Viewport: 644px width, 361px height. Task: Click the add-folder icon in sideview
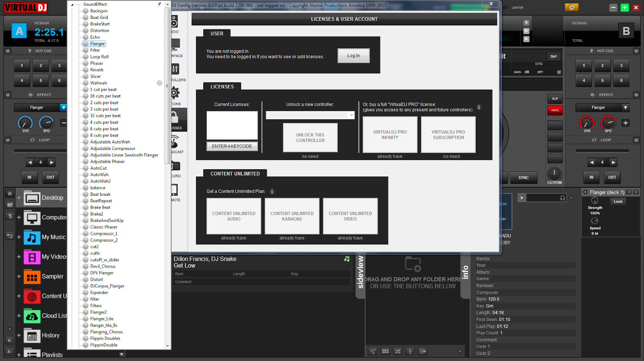coord(413,264)
